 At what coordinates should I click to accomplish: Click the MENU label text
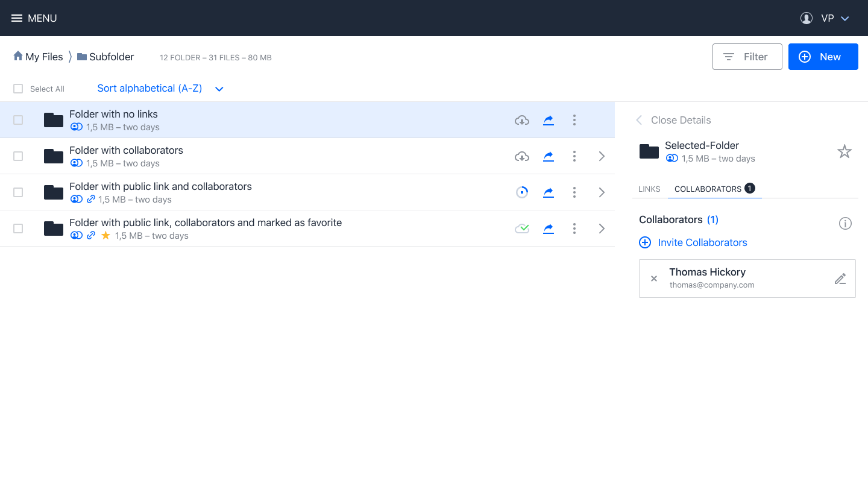42,18
